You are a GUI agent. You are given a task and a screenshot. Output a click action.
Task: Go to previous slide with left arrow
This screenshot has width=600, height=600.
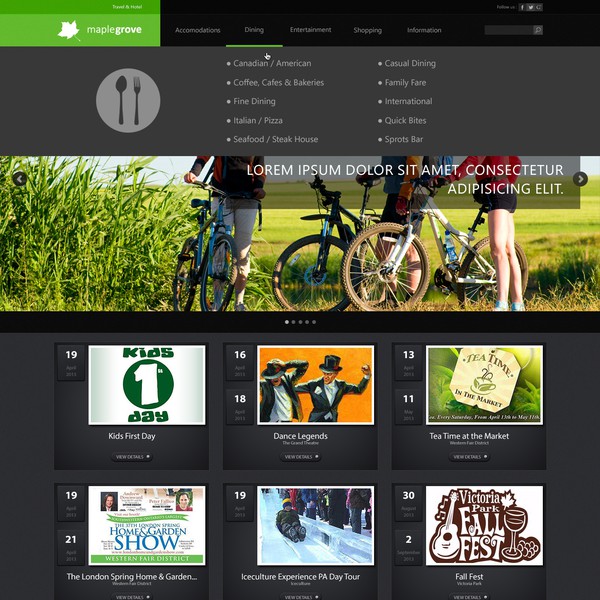pyautogui.click(x=19, y=179)
